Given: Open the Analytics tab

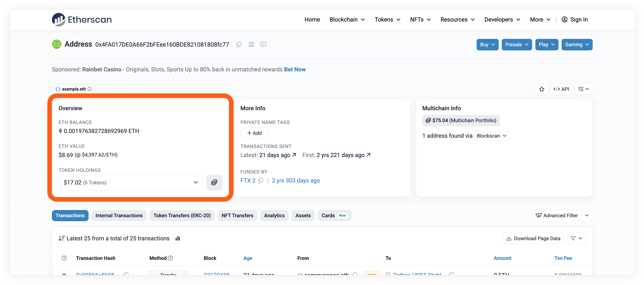Looking at the screenshot, I should point(274,215).
